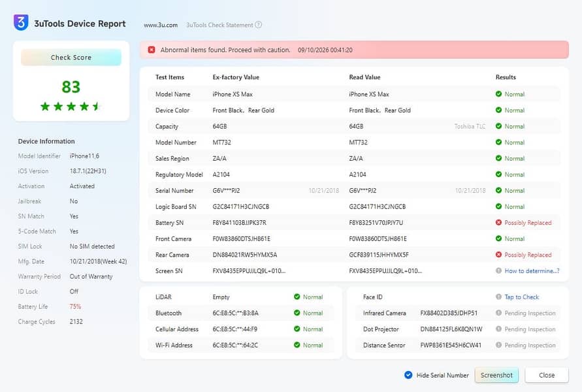Viewport: 582px width, 392px height.
Task: Click Front Camera ex-factory serial value
Action: pyautogui.click(x=241, y=238)
